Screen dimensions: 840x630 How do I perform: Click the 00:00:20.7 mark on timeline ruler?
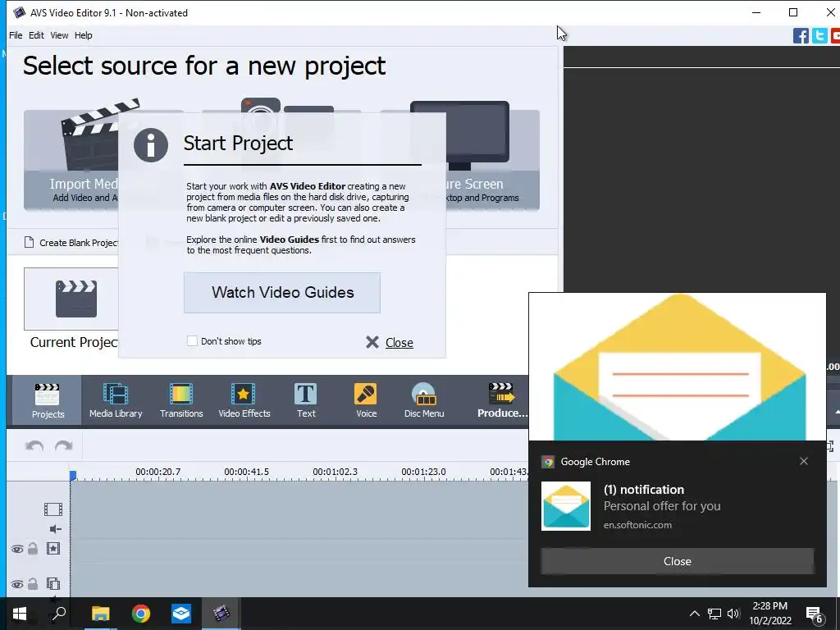(158, 472)
